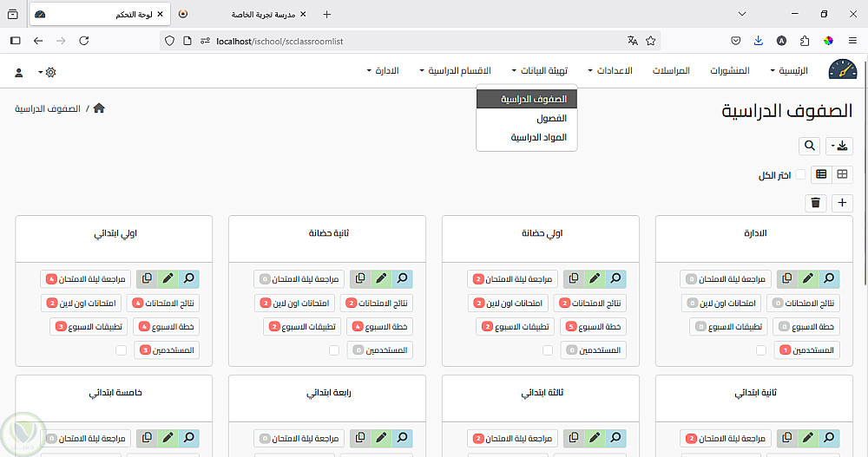Open the browser extensions puzzle icon
The height and width of the screenshot is (457, 868).
tap(805, 41)
